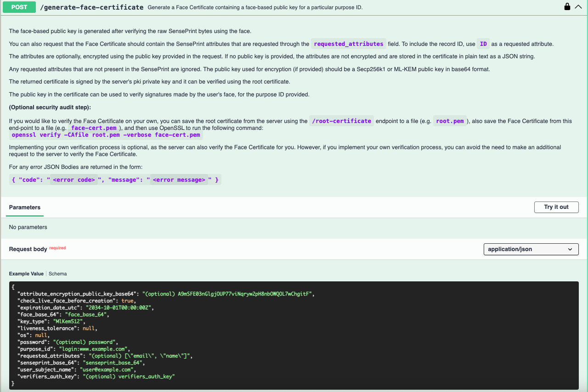Screen dimensions: 588x392
Task: Click the "(Optional security audit step):" heading
Action: coord(50,107)
